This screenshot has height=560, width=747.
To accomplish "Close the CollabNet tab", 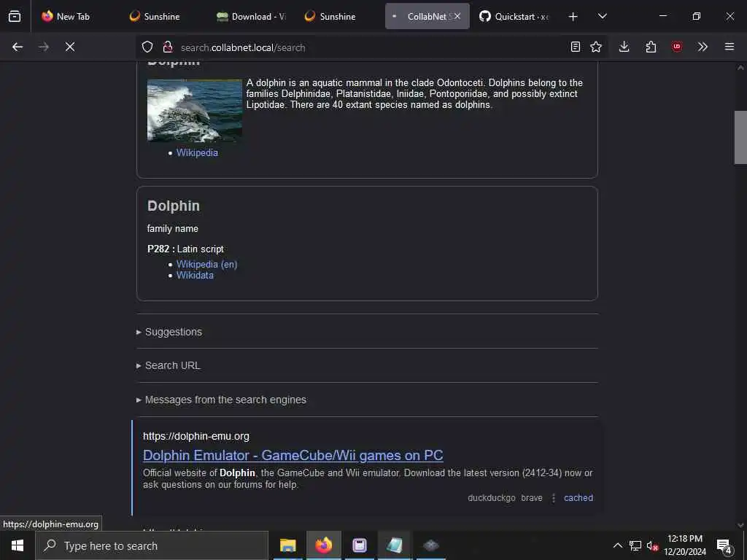I will coord(457,16).
